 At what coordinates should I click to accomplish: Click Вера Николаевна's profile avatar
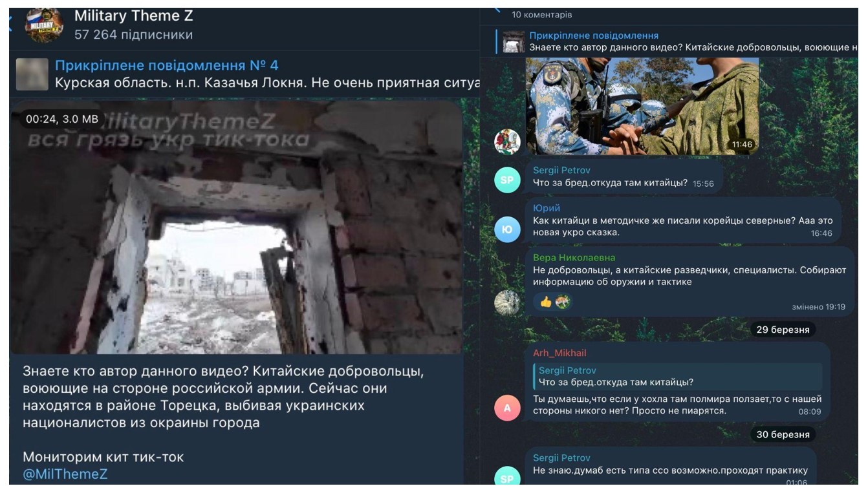(507, 302)
